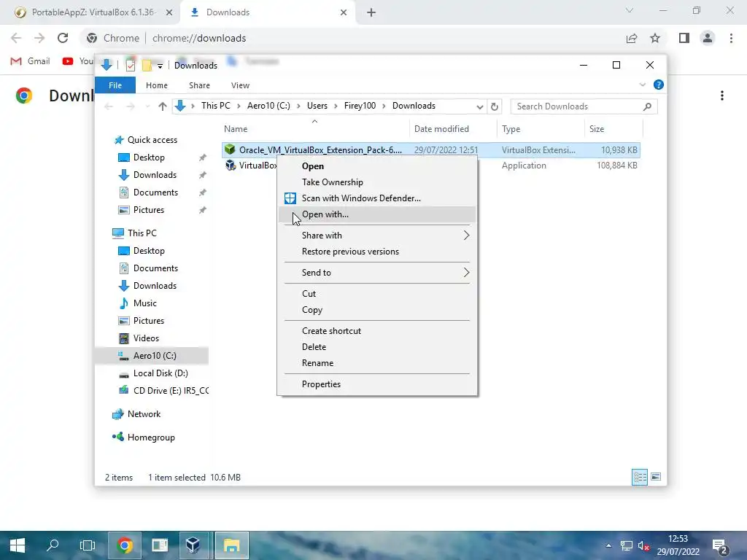Sort files by the Type column

click(x=541, y=129)
